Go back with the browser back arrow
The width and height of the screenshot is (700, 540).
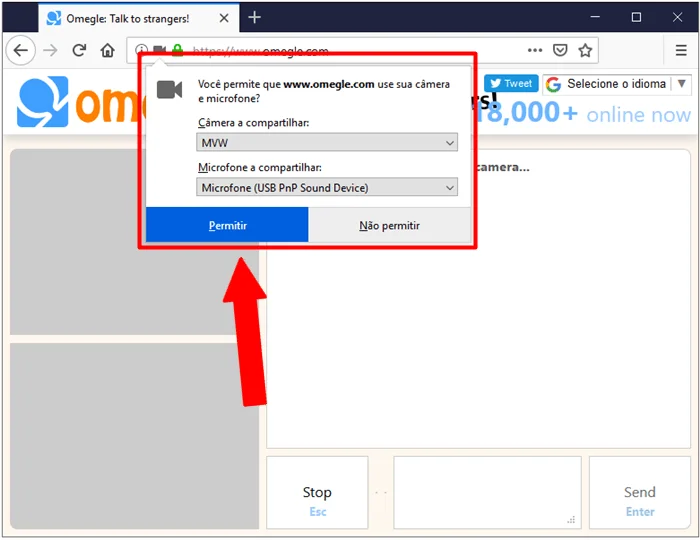[x=21, y=50]
